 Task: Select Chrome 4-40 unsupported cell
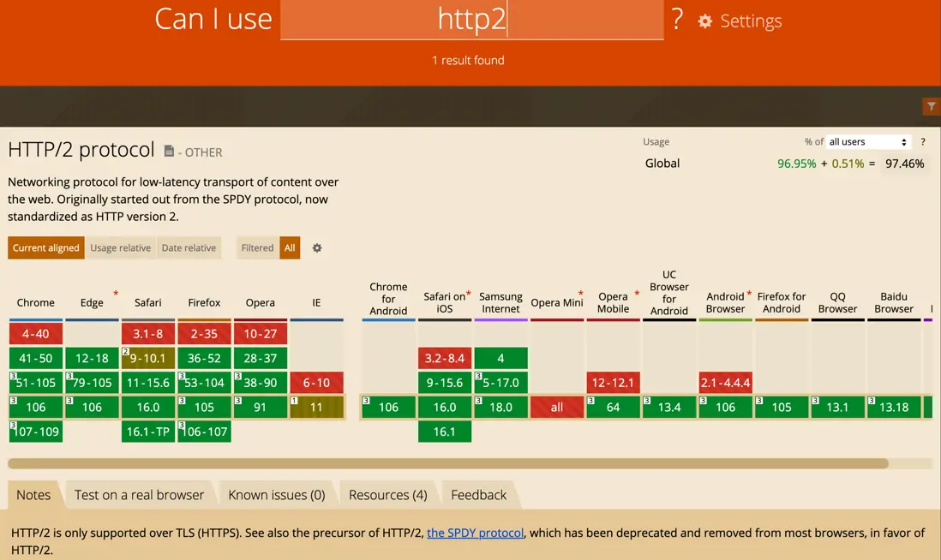coord(36,334)
